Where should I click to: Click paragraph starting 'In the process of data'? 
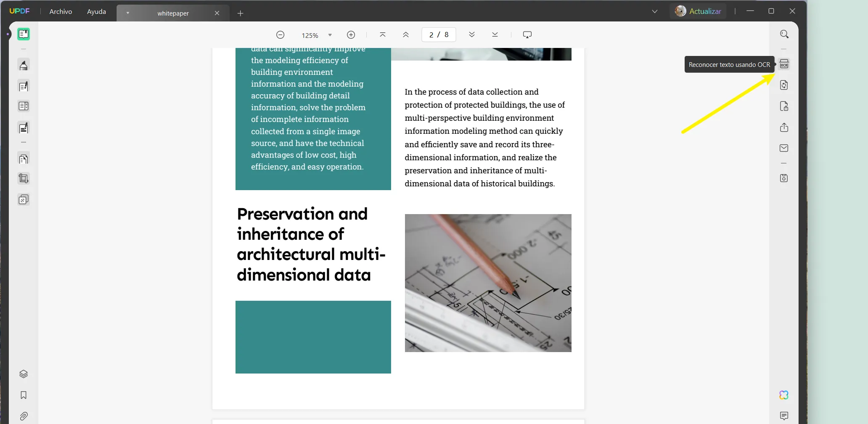(x=485, y=138)
